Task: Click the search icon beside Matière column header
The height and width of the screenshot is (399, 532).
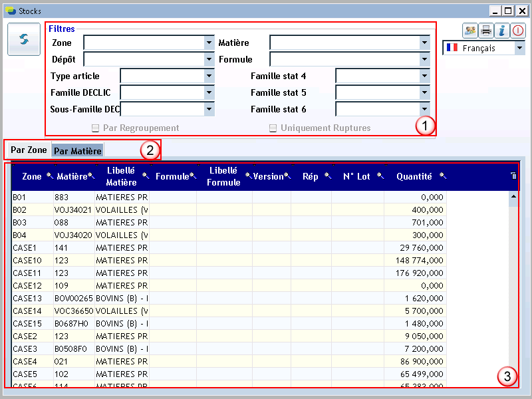Action: tap(91, 176)
